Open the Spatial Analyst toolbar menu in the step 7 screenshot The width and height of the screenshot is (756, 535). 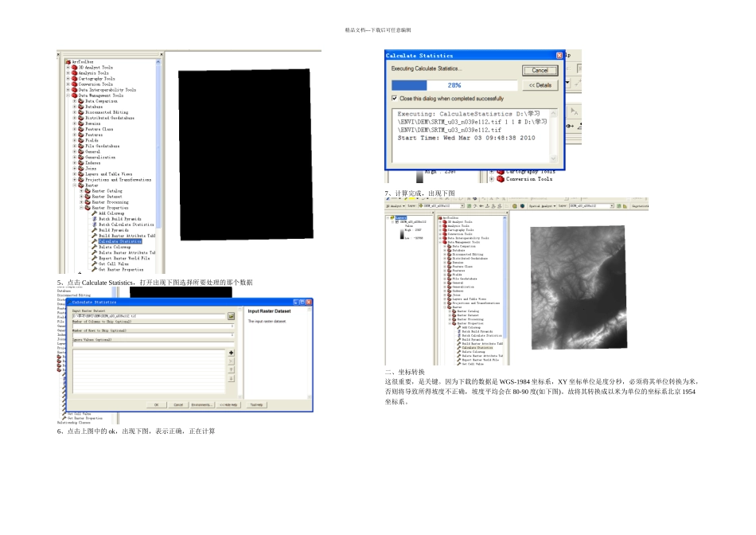pos(543,206)
